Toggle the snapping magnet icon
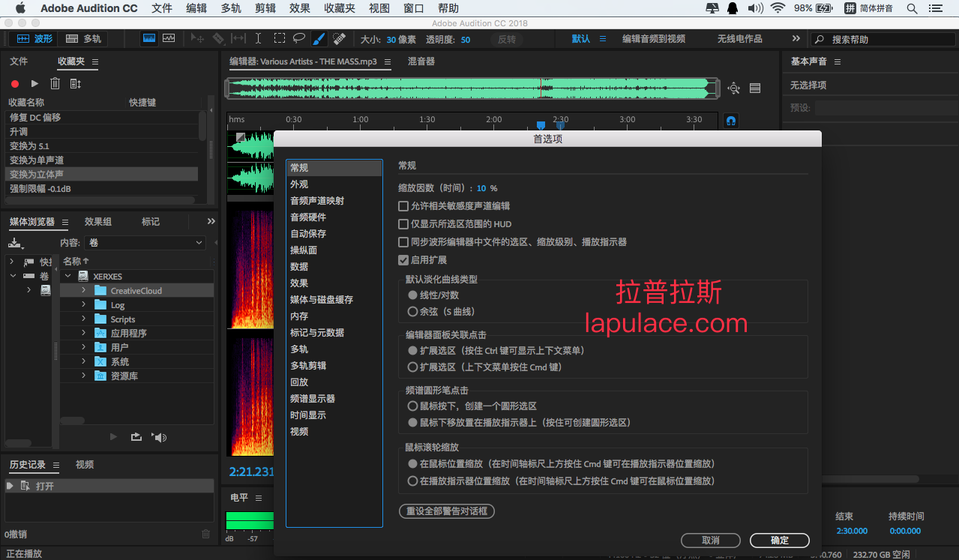 tap(731, 120)
